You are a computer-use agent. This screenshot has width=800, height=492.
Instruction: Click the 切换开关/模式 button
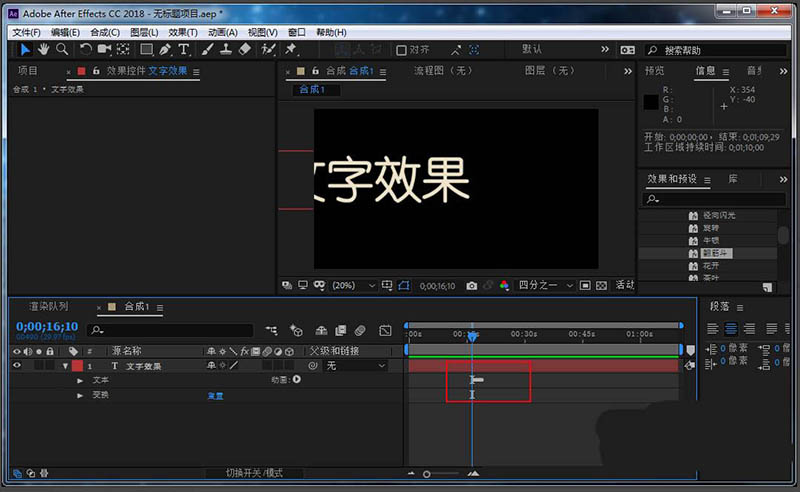click(x=254, y=473)
